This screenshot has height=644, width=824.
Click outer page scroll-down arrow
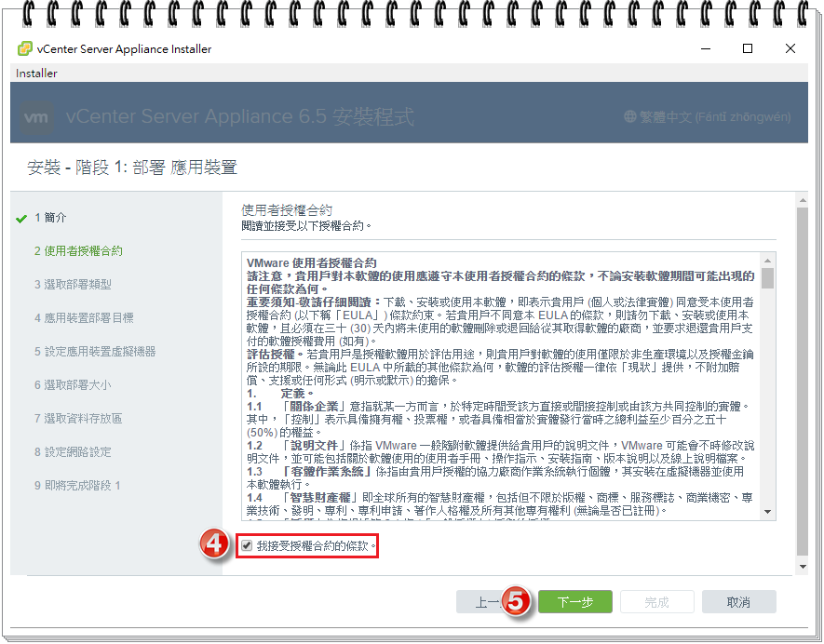pyautogui.click(x=803, y=567)
